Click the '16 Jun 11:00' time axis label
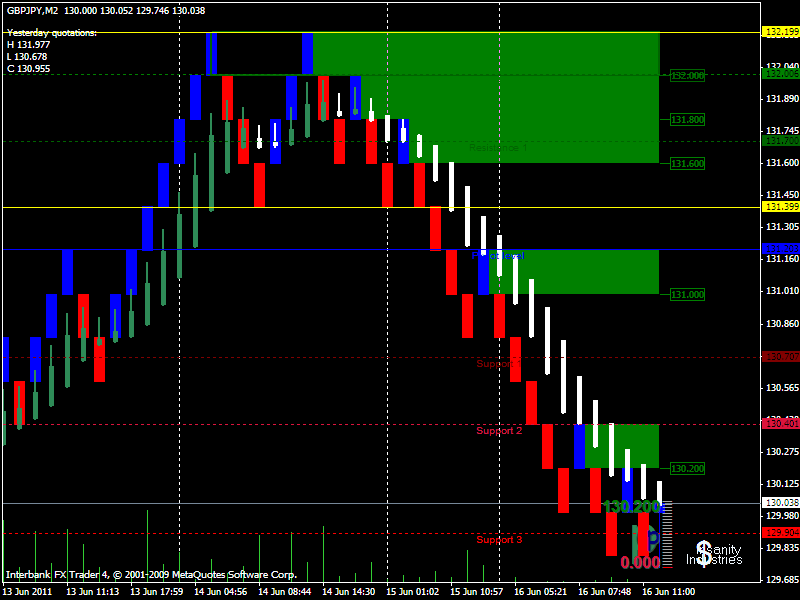This screenshot has height=600, width=800. [x=668, y=592]
